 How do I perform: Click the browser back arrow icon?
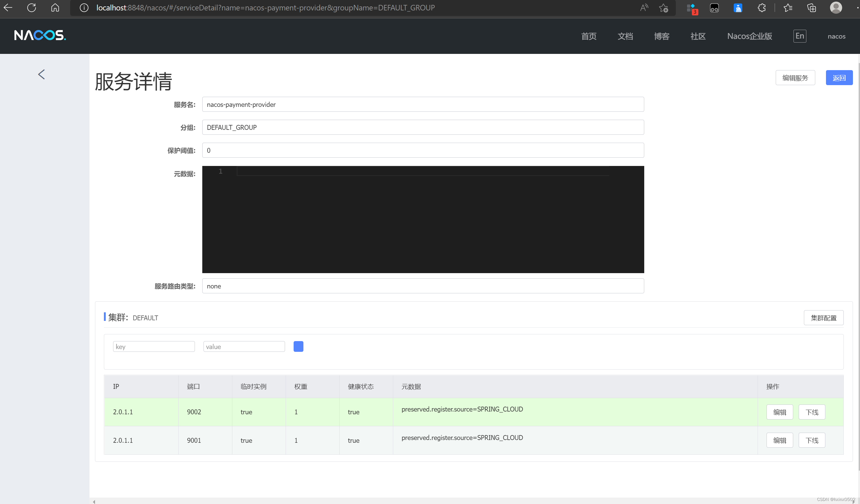8,8
